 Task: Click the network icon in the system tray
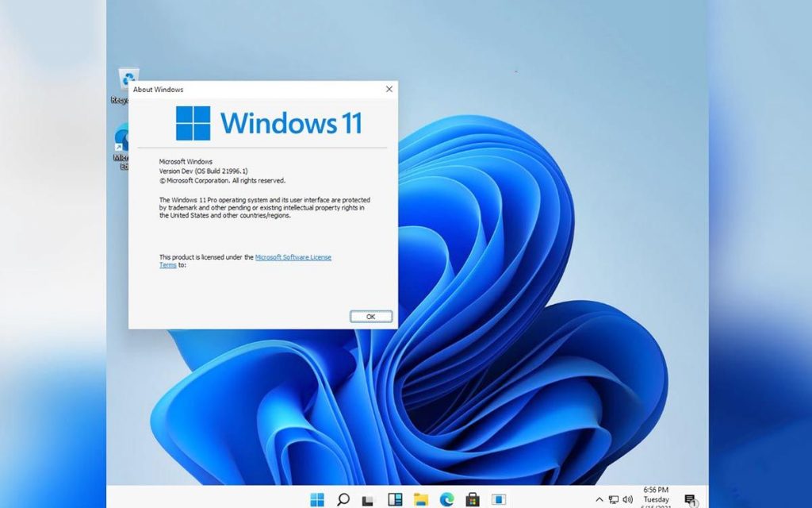[x=613, y=500]
